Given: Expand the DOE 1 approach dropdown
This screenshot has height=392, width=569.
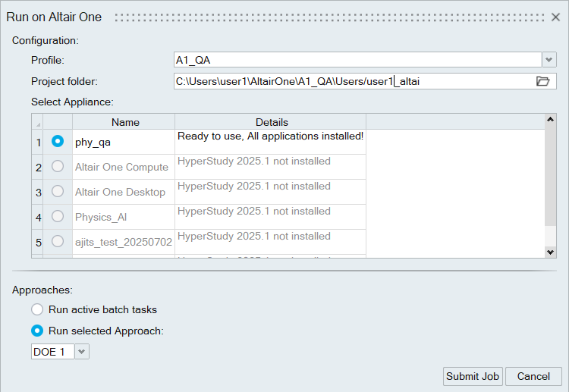Looking at the screenshot, I should click(82, 352).
